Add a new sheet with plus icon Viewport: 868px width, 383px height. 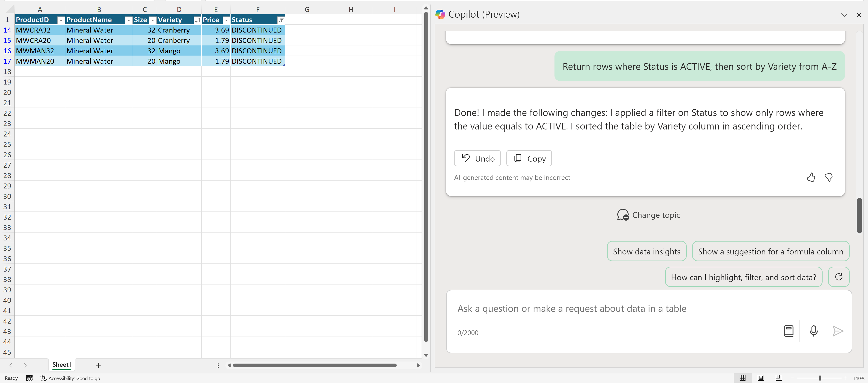tap(98, 365)
